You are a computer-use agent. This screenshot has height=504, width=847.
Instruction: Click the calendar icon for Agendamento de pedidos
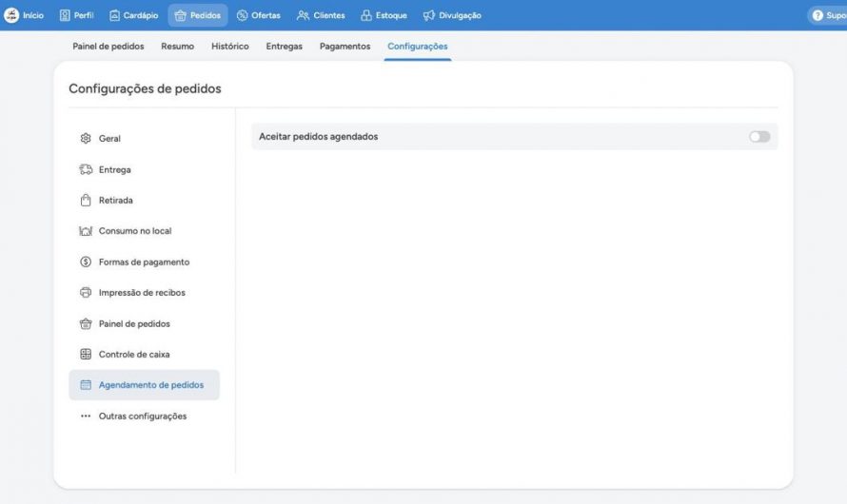pyautogui.click(x=86, y=385)
